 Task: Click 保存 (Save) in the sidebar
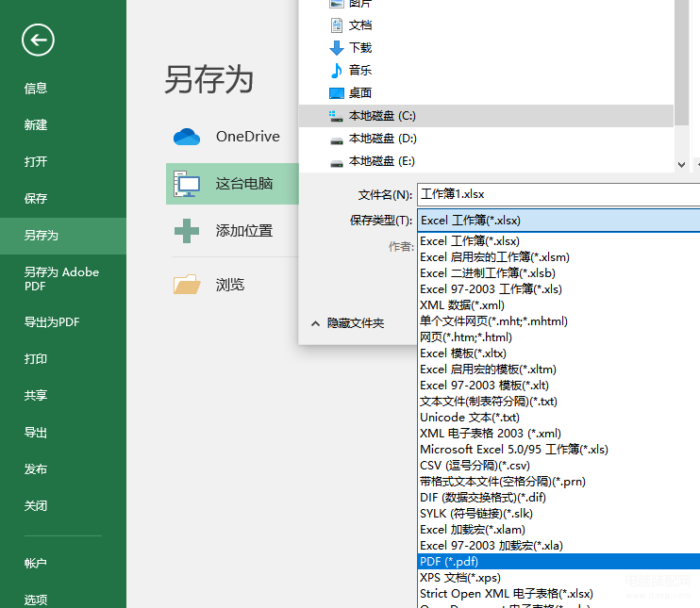(x=36, y=198)
